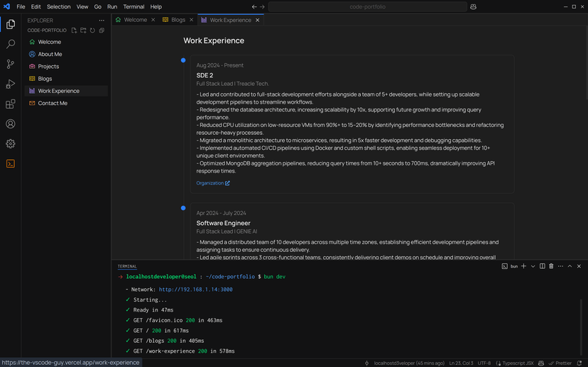Click the terminal shell icon beside bun
588x367 pixels.
pos(505,266)
